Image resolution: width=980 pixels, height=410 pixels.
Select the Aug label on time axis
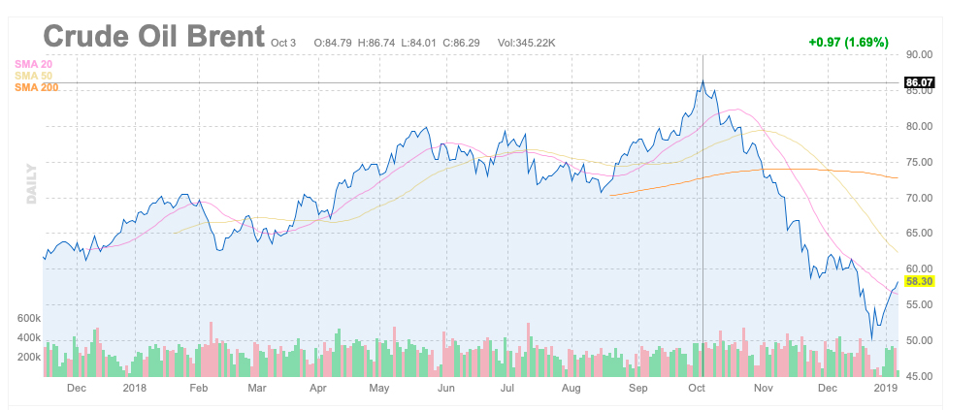[571, 388]
